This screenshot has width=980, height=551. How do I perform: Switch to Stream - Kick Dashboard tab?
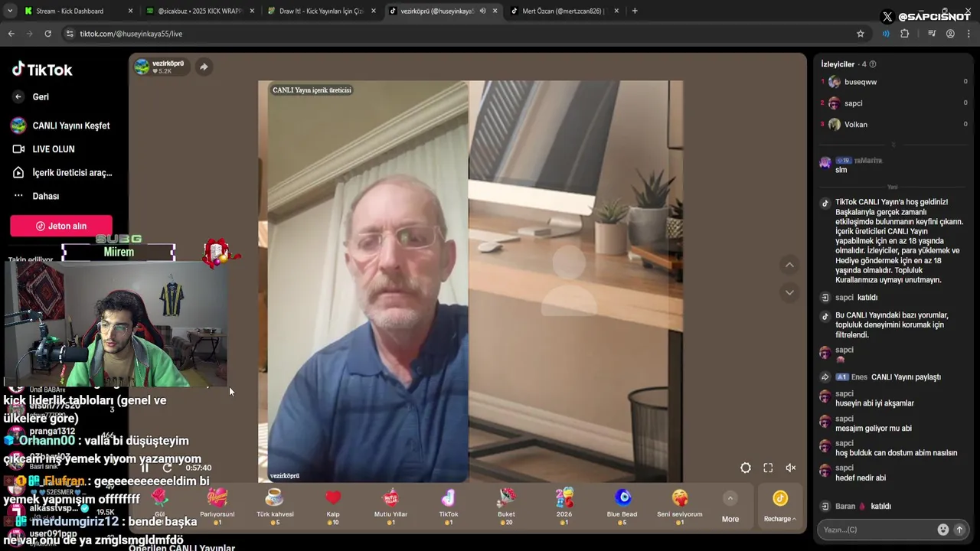click(70, 11)
